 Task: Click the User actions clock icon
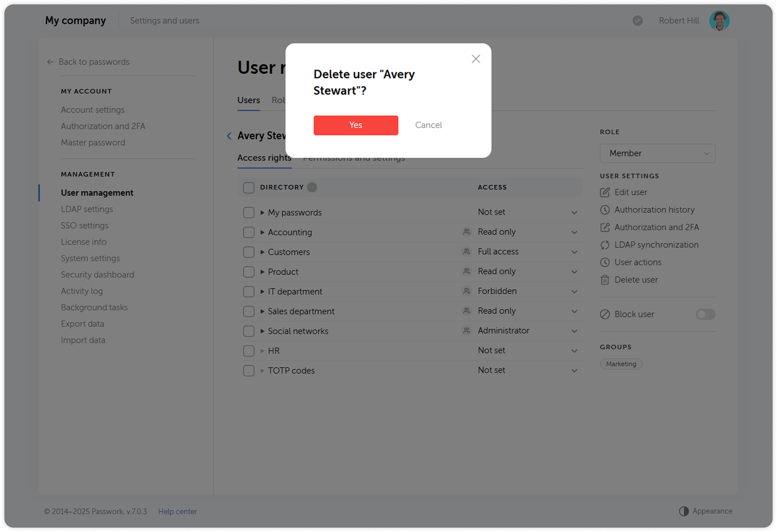pos(605,262)
